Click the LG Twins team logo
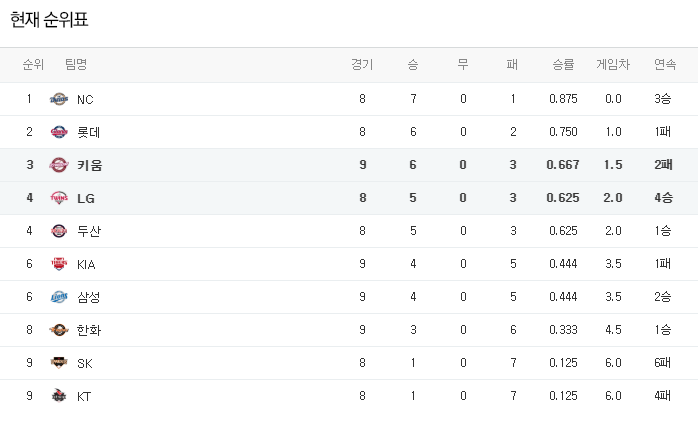The height and width of the screenshot is (431, 698). click(x=59, y=198)
